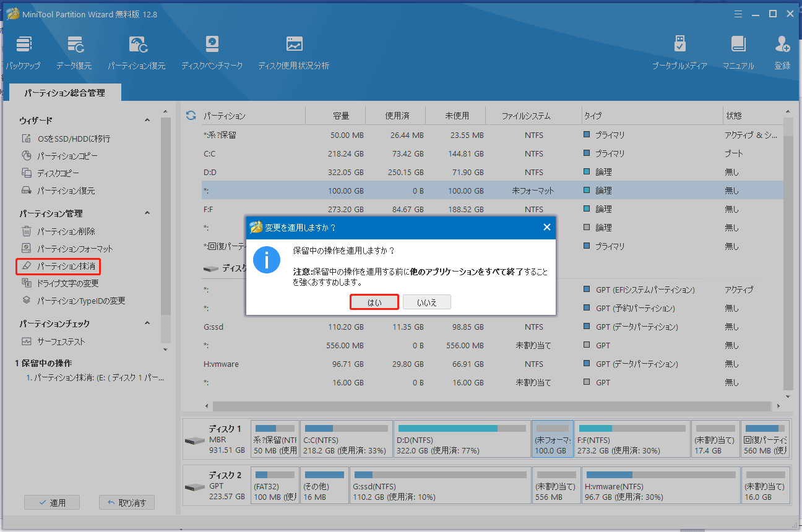
Task: Launch データ復元 from the toolbar
Action: (x=74, y=53)
